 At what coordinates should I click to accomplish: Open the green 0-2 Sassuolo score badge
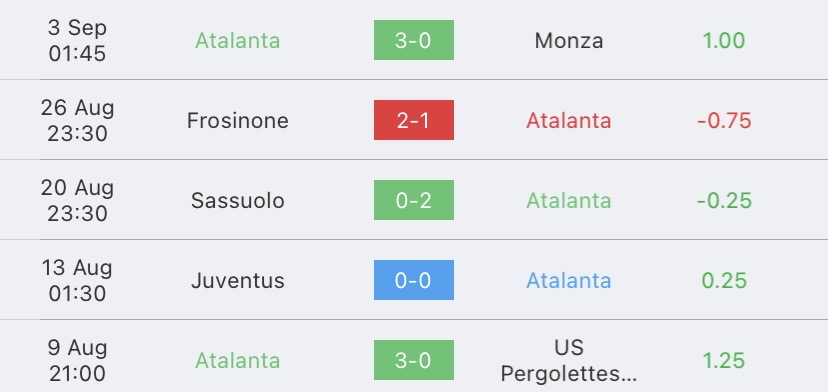413,200
